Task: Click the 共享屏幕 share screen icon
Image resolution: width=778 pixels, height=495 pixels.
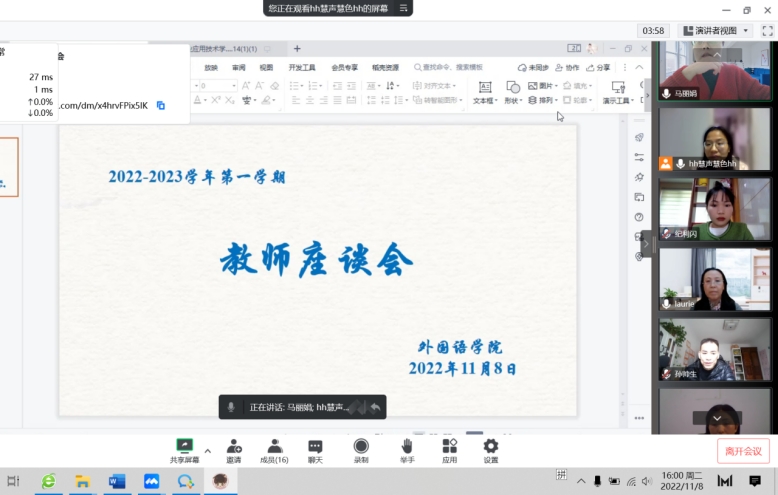Action: (184, 446)
